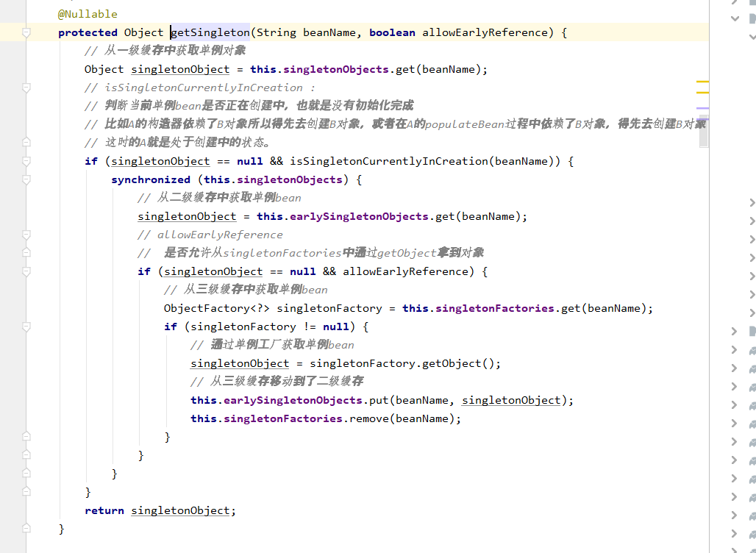The height and width of the screenshot is (553, 756).
Task: Collapse the synchronized block fold marker
Action: pos(26,180)
